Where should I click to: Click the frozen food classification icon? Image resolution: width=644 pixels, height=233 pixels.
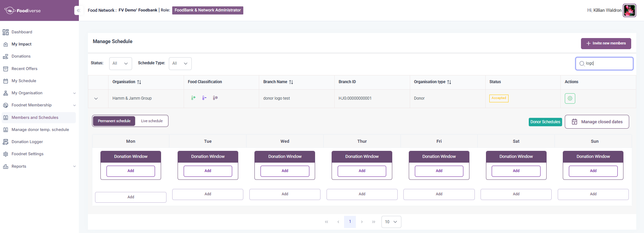tap(215, 98)
